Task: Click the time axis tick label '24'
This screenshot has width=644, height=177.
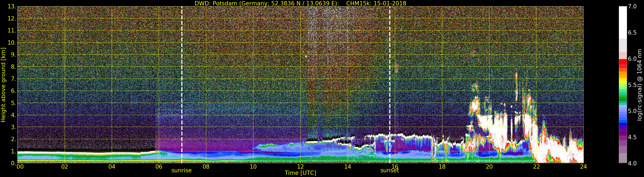Action: point(583,167)
